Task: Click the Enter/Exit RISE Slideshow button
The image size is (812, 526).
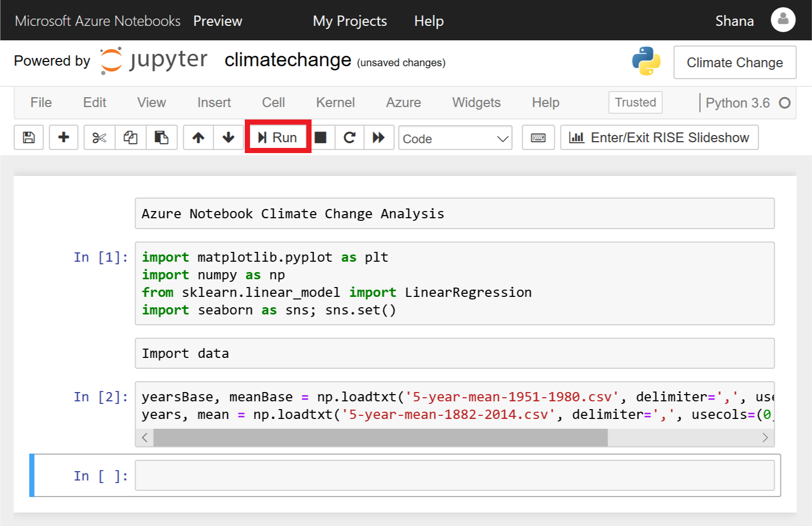Action: point(659,138)
